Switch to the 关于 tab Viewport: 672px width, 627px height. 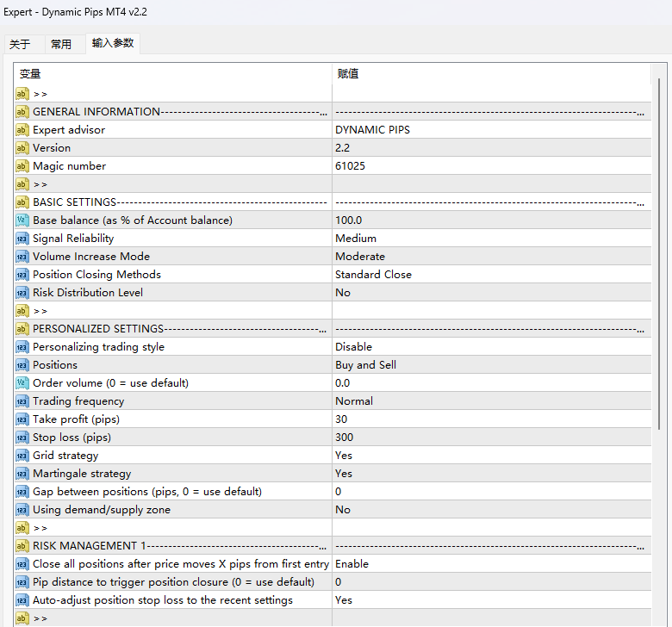(20, 45)
